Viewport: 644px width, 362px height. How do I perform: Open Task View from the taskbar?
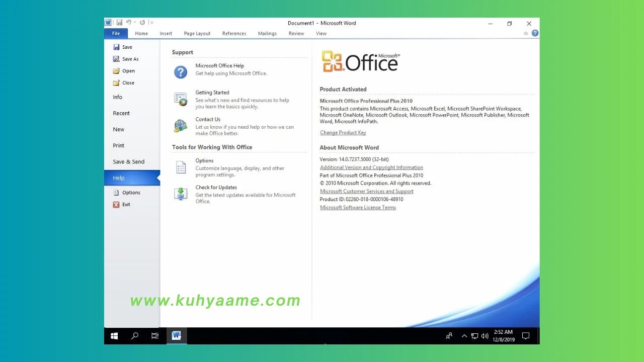(155, 336)
